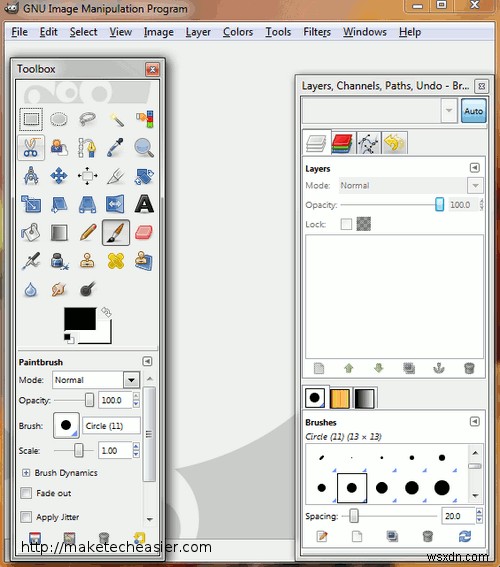Switch to the Gradients tab
Screen dimensions: 500x567
[x=364, y=398]
